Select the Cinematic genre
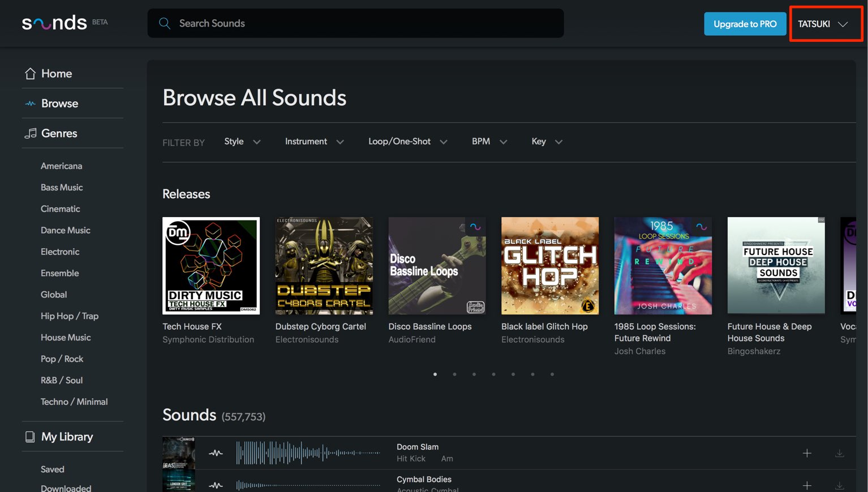The image size is (868, 492). (x=60, y=209)
